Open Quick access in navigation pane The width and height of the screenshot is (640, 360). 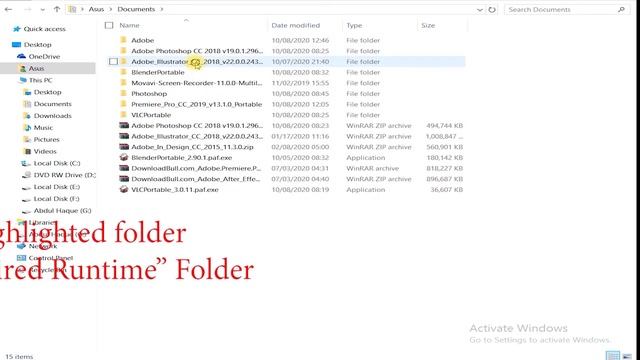[x=44, y=29]
